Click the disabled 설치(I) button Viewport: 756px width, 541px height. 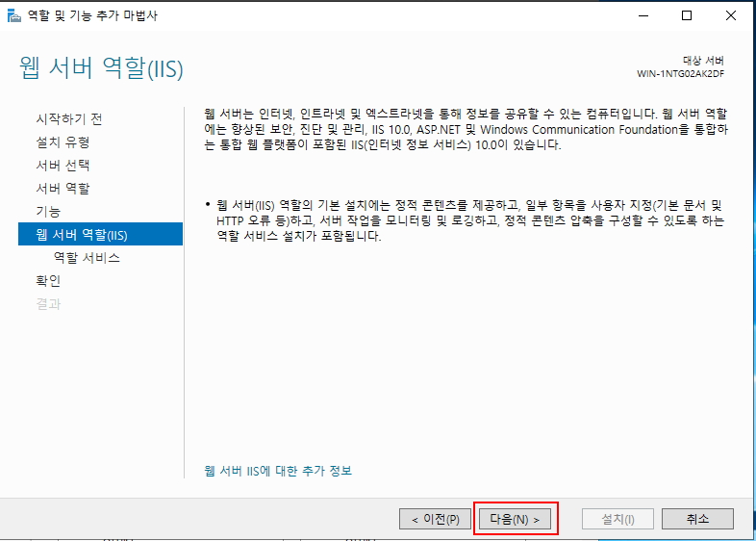pos(617,519)
